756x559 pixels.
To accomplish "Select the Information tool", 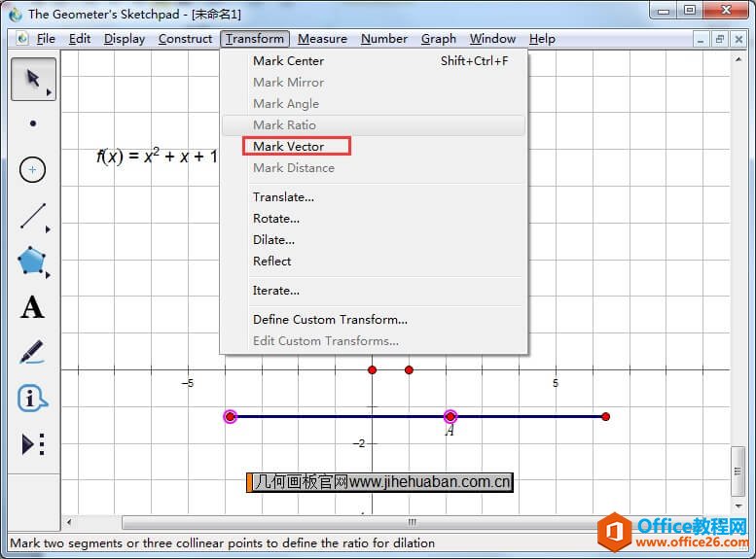I will coord(32,398).
